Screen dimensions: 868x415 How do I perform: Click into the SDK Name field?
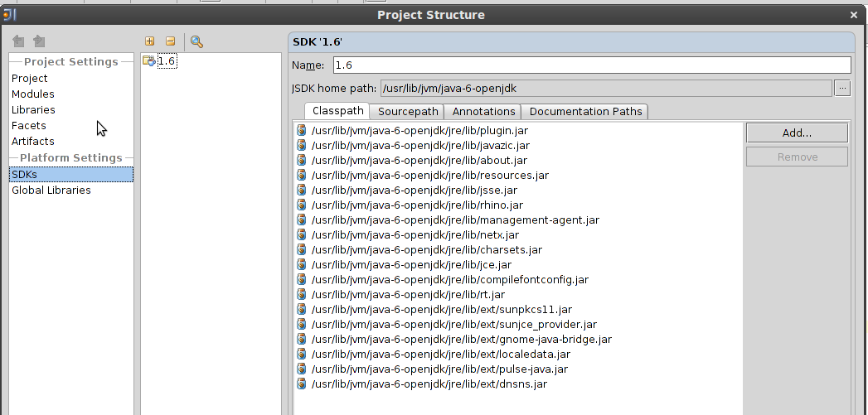point(592,65)
